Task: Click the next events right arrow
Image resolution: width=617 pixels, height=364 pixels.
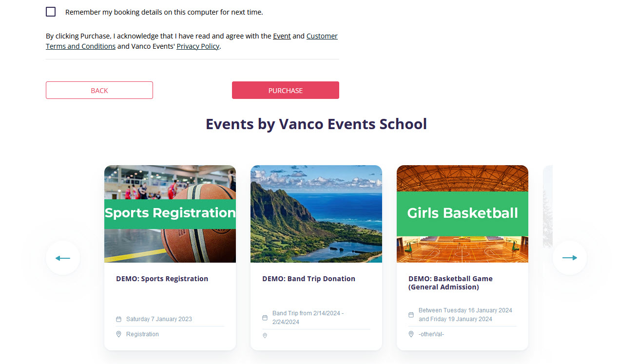Action: click(x=569, y=258)
